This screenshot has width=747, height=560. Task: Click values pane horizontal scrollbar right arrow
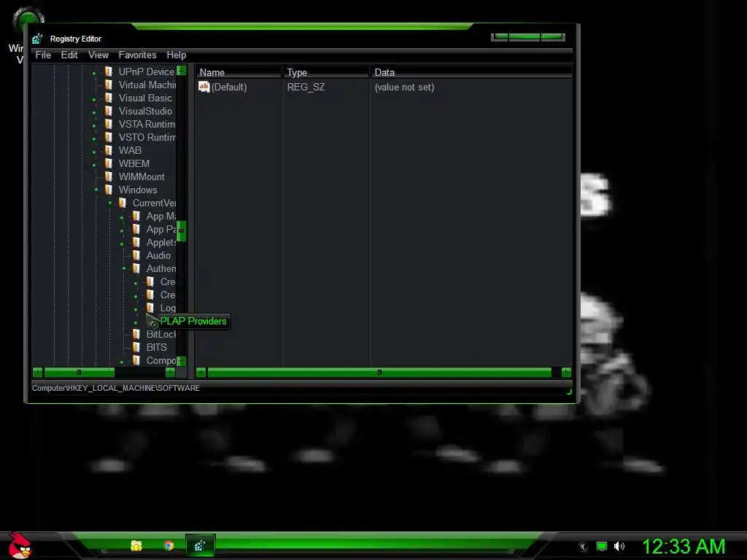(566, 372)
